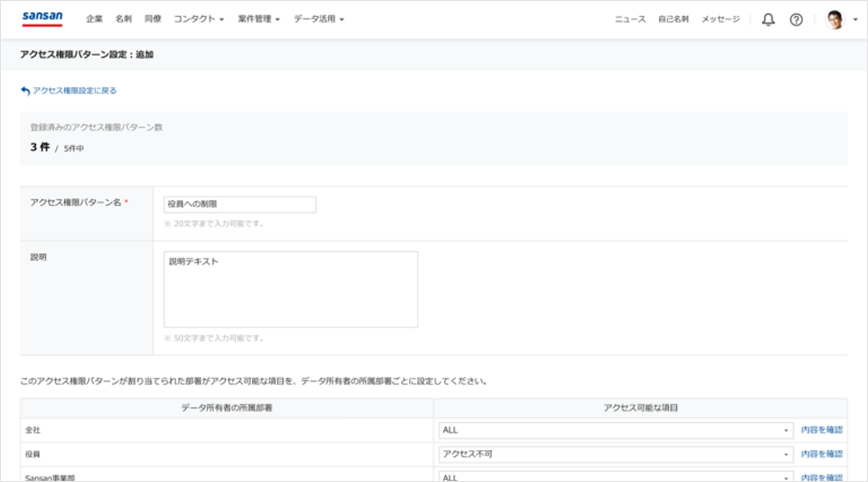Open the help question mark icon

(x=796, y=20)
